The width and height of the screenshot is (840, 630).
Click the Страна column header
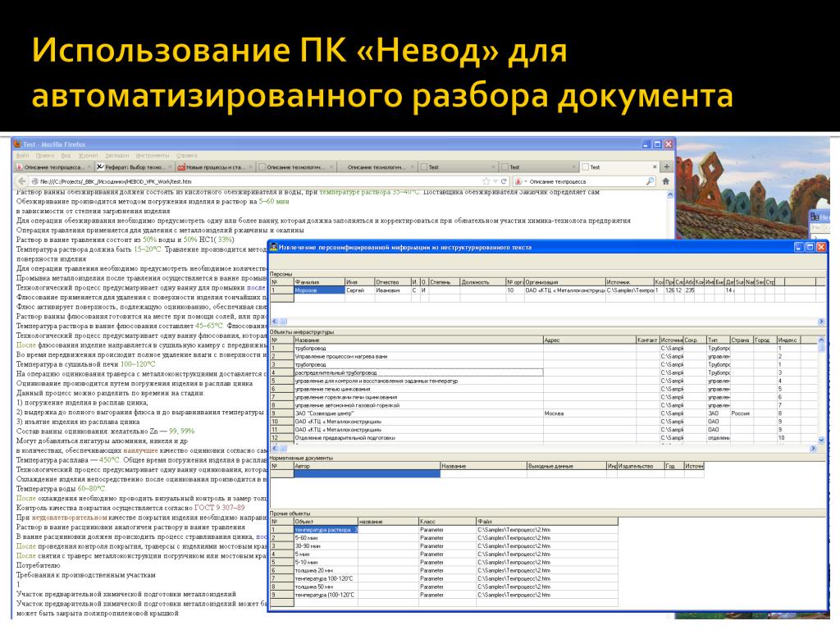[x=742, y=340]
